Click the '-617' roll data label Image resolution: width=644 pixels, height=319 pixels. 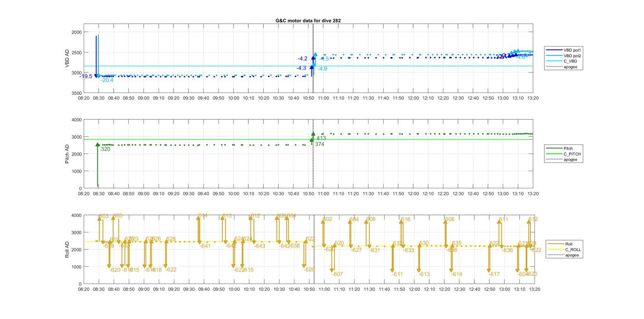point(494,274)
